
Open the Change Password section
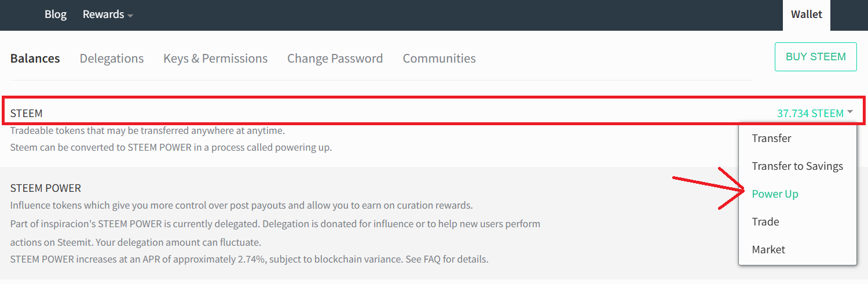tap(335, 59)
